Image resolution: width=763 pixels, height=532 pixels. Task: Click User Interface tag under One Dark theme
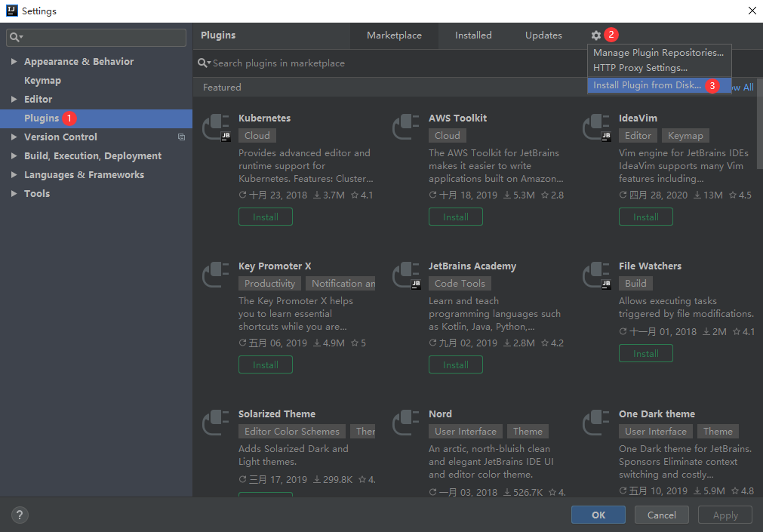[x=656, y=432]
